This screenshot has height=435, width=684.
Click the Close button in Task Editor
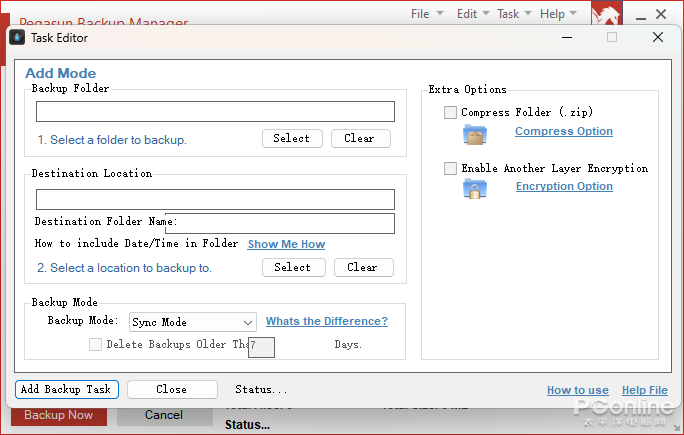[172, 389]
